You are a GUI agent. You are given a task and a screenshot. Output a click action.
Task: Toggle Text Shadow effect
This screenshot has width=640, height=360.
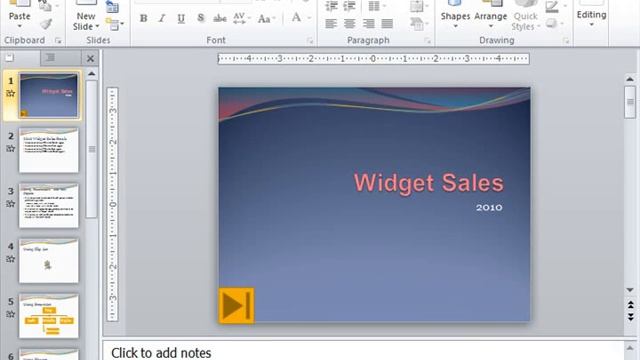point(200,18)
